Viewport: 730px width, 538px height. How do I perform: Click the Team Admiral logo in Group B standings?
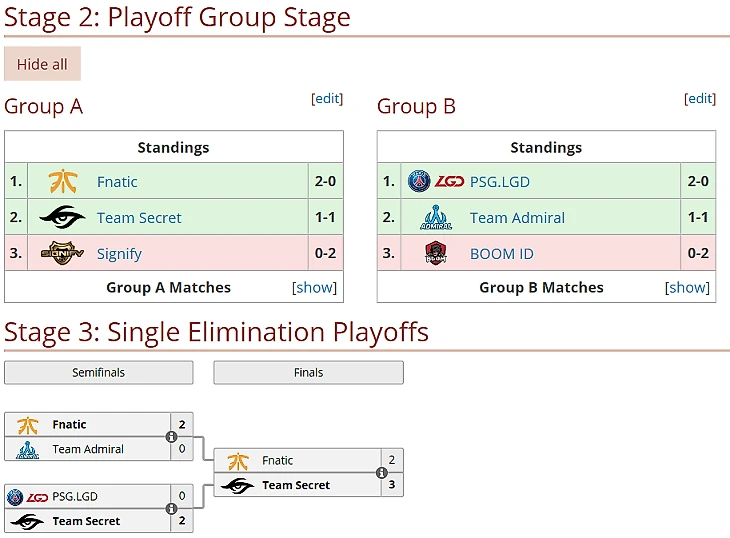(436, 218)
